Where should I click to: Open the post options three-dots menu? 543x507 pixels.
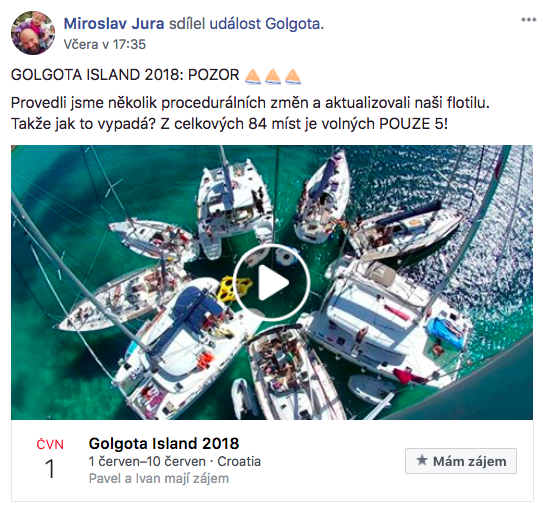tap(528, 20)
